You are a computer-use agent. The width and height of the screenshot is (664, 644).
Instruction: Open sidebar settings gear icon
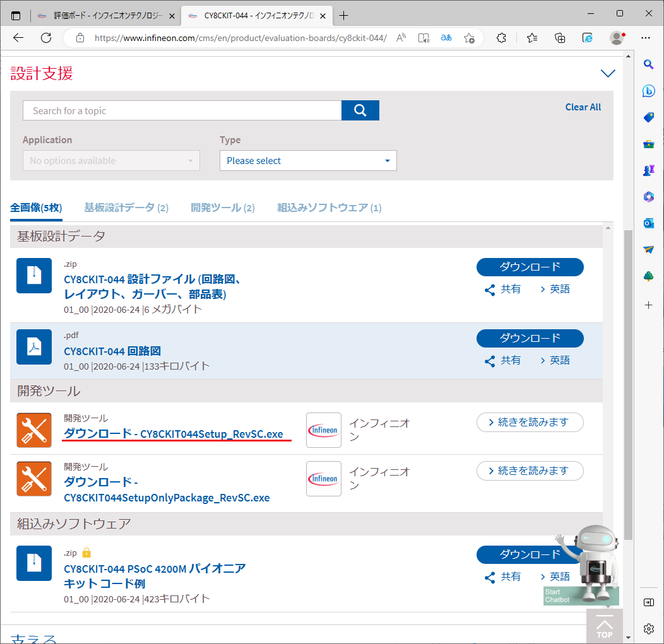(648, 629)
